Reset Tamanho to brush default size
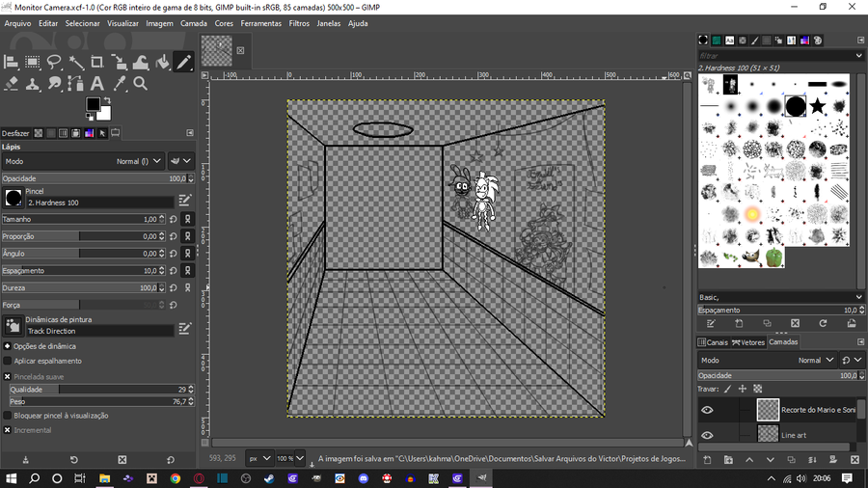Screen dimensions: 868x488 click(174, 219)
